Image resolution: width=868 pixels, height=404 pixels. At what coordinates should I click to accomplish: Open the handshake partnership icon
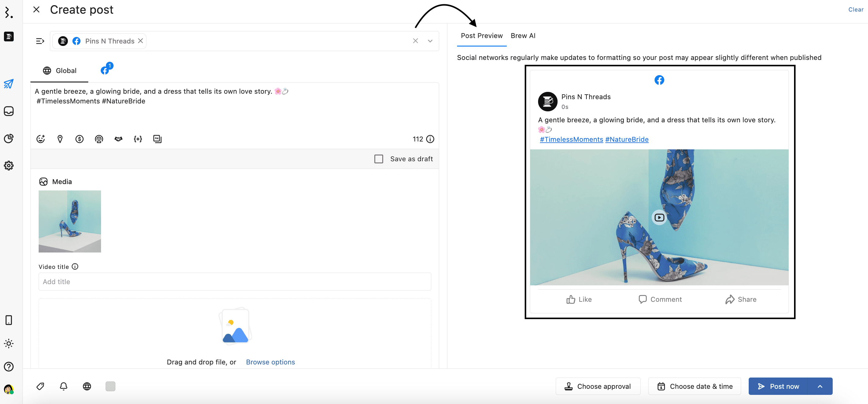click(118, 139)
